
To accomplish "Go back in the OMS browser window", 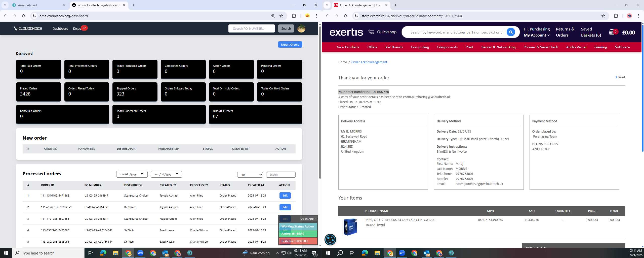I will tap(6, 16).
